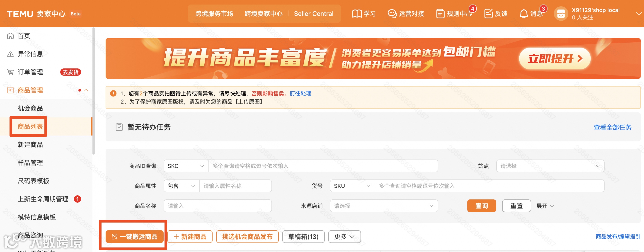Click the shop avatar icon
Viewport: 644px width, 252px height.
(x=561, y=14)
